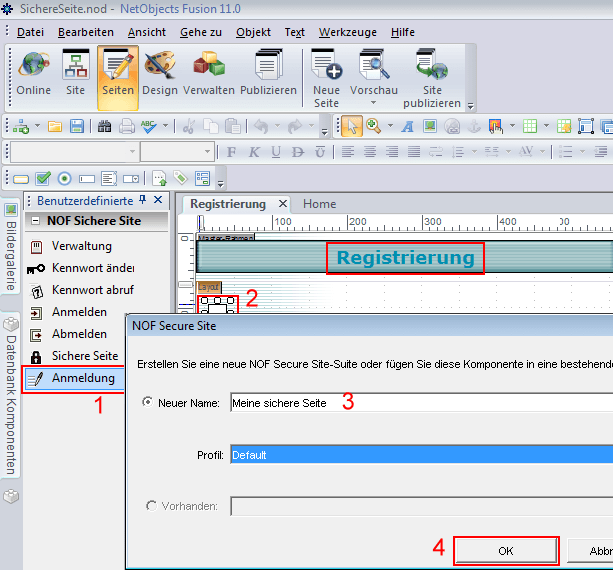Click the printer icon

pos(127,126)
